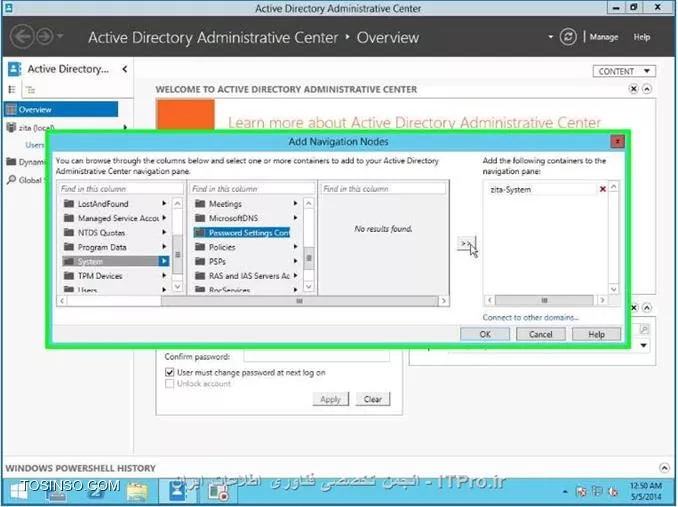This screenshot has width=678, height=507.
Task: Expand the TPM Devices container arrow
Action: pos(164,276)
